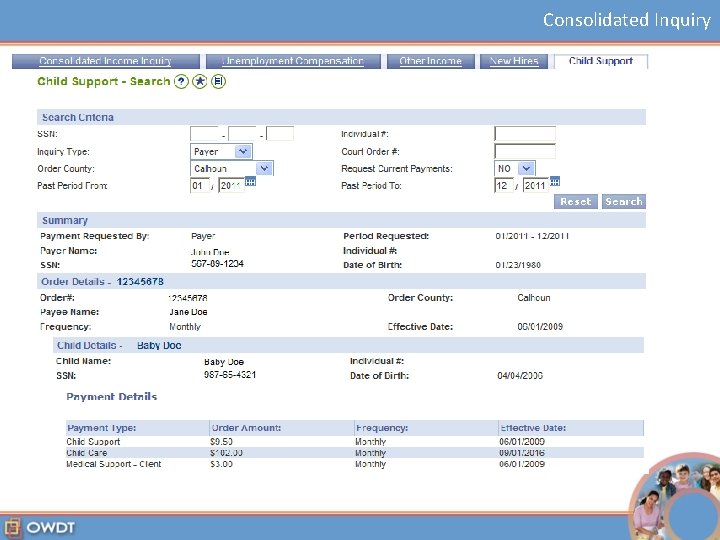
Task: Click the Individual # input field
Action: click(x=525, y=134)
